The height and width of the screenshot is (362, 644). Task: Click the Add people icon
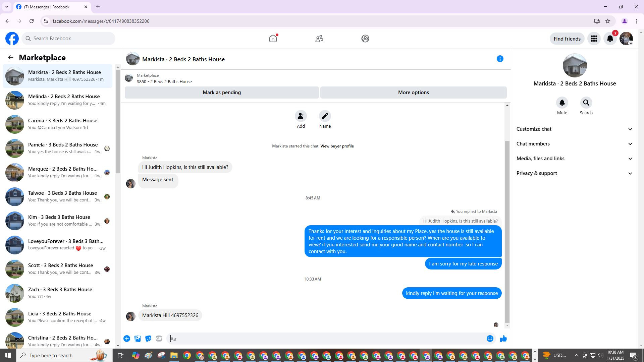(301, 116)
